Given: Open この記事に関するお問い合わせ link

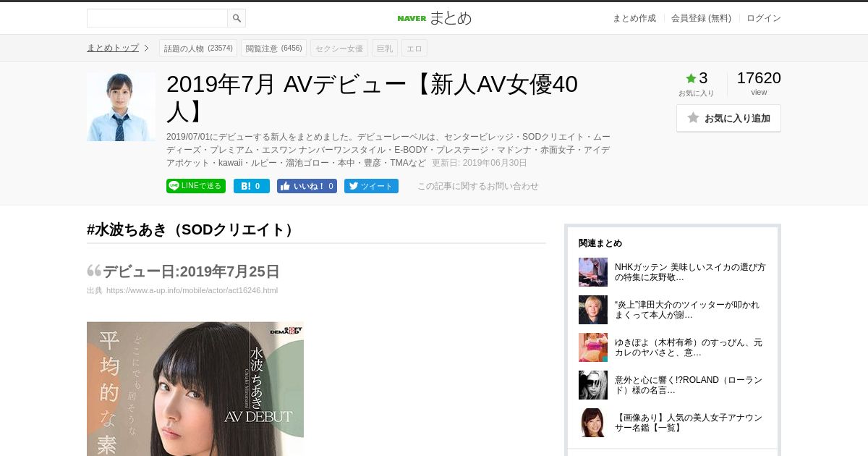Looking at the screenshot, I should pyautogui.click(x=478, y=186).
